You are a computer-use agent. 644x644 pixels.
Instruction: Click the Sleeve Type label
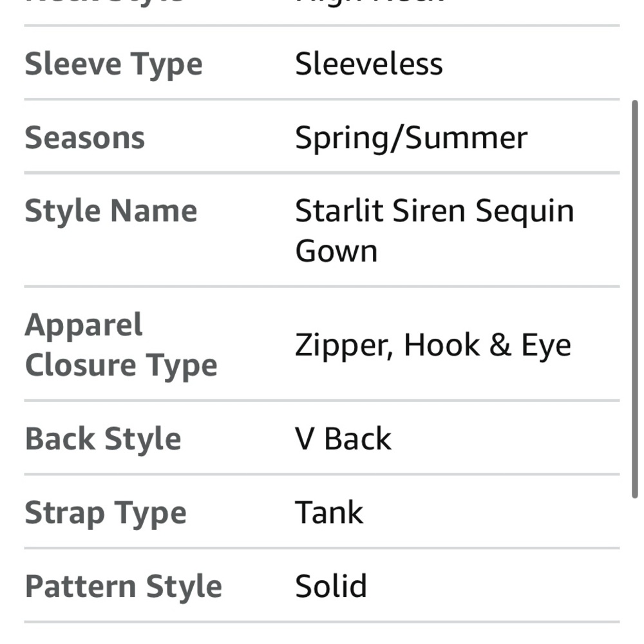tap(113, 64)
